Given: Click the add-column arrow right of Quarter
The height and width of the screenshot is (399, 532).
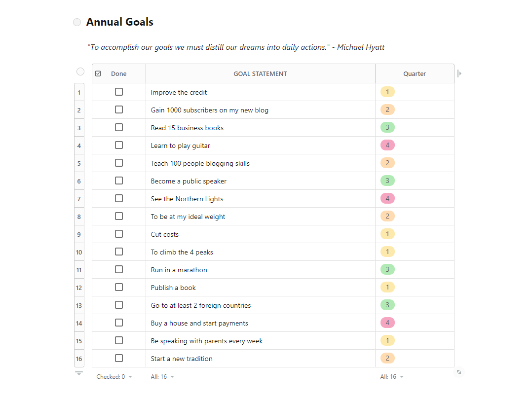Looking at the screenshot, I should tap(459, 73).
